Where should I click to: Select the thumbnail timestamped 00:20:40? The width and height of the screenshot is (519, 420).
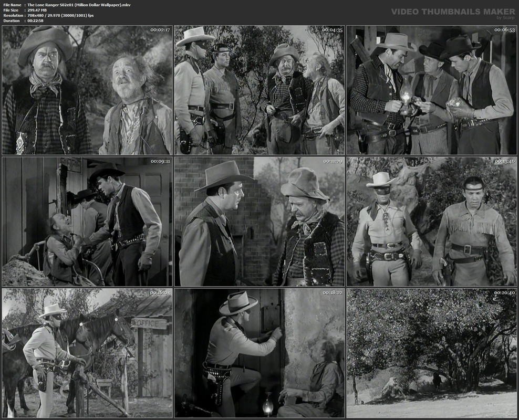[x=432, y=353]
